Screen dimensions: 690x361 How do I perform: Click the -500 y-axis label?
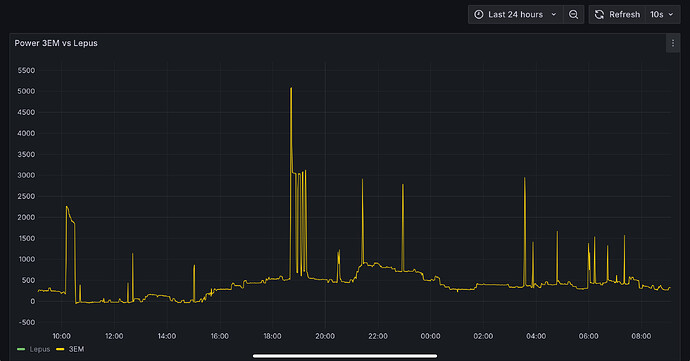(26, 322)
